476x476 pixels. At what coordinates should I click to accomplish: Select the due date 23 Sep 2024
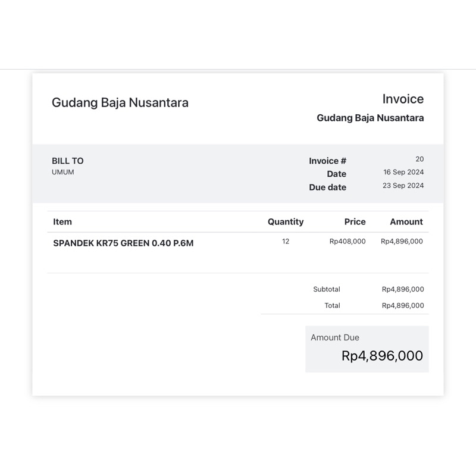[403, 185]
